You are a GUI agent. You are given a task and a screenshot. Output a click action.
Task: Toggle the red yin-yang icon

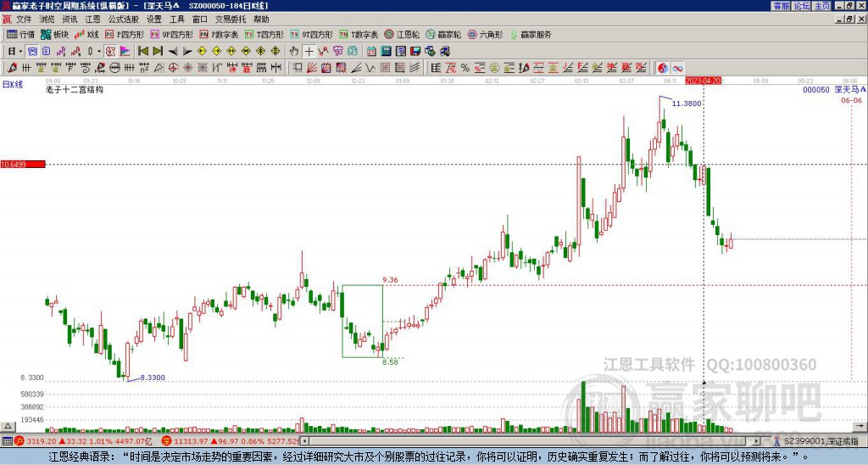[x=663, y=68]
